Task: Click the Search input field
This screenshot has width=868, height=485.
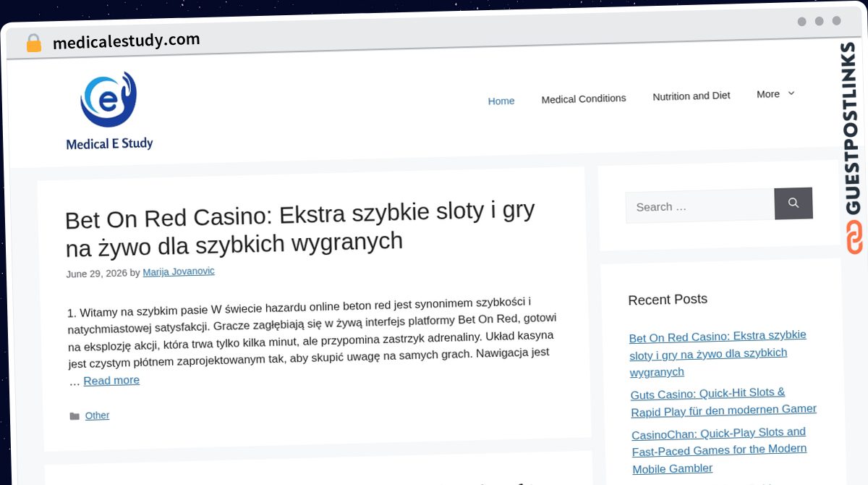Action: tap(700, 206)
